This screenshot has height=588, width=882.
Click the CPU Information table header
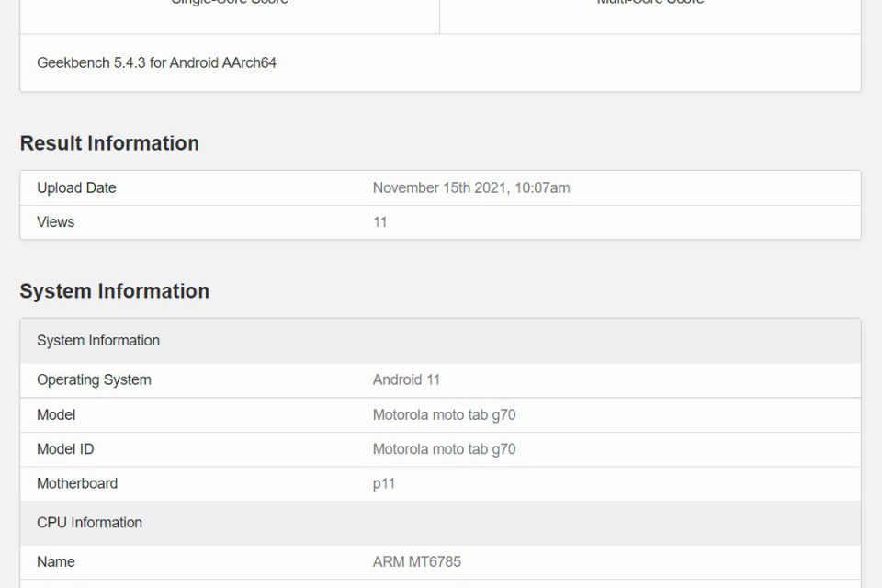tap(89, 523)
